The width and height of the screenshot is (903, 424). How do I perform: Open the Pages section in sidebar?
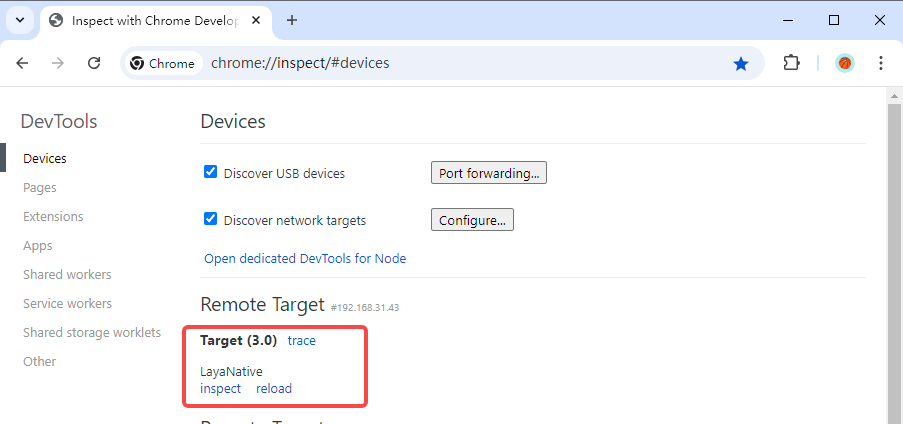point(40,187)
